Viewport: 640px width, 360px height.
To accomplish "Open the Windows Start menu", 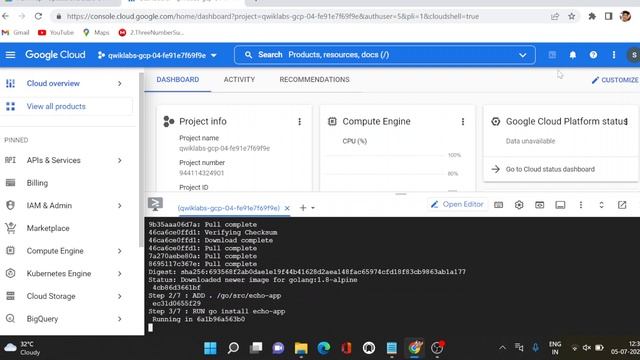I will [x=210, y=348].
